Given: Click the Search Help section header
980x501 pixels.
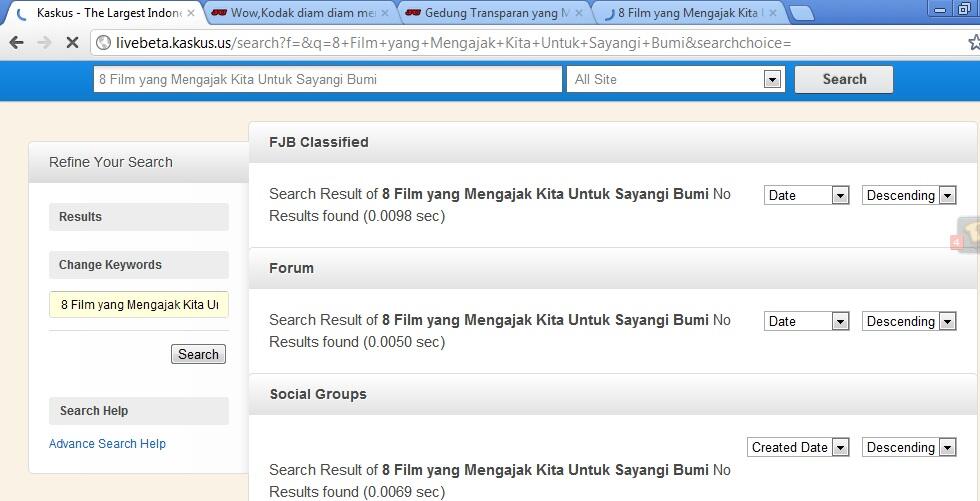Looking at the screenshot, I should [139, 411].
